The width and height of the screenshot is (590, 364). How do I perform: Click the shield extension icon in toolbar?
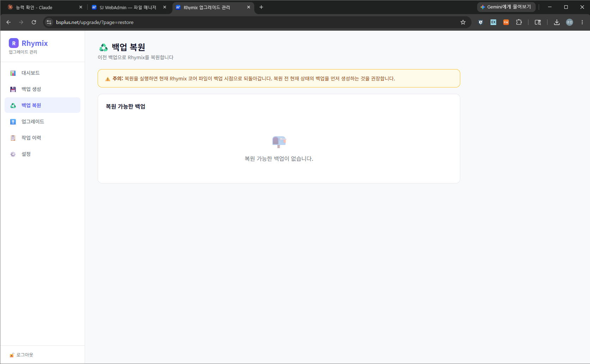tap(481, 22)
